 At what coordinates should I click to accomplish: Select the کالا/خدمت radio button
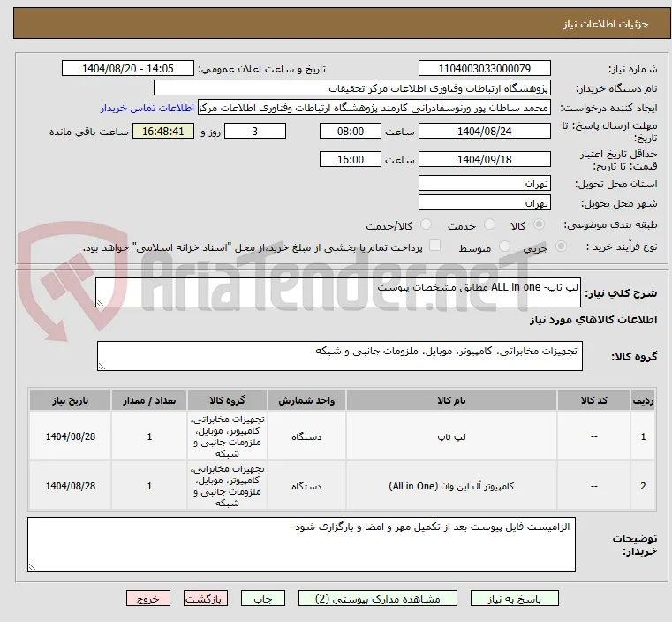pos(426,224)
